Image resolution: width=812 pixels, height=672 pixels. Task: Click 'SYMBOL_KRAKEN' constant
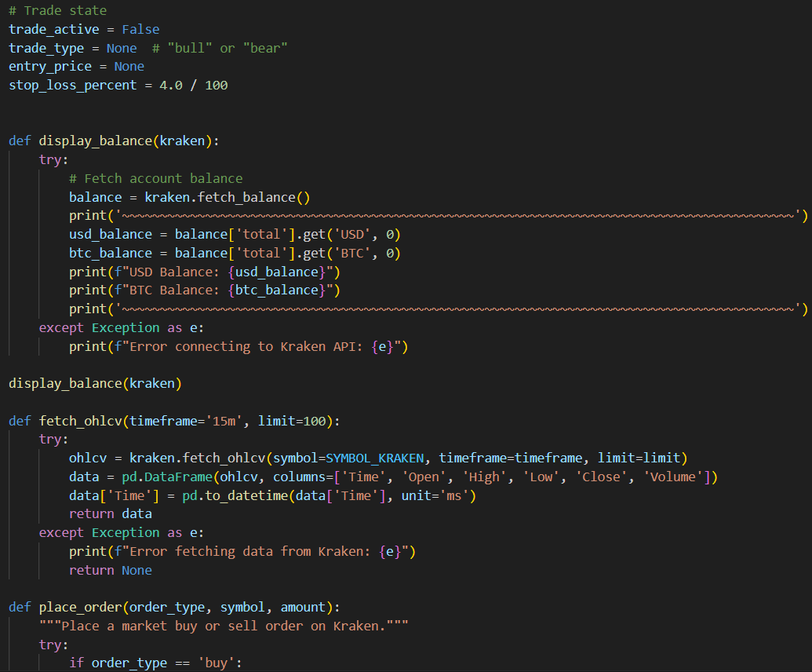click(x=375, y=458)
